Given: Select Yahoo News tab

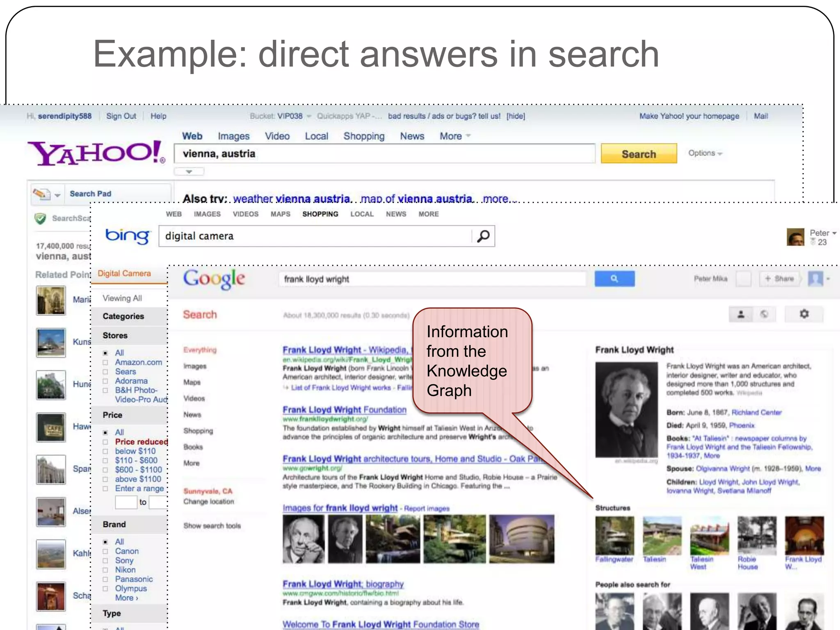Looking at the screenshot, I should [412, 136].
